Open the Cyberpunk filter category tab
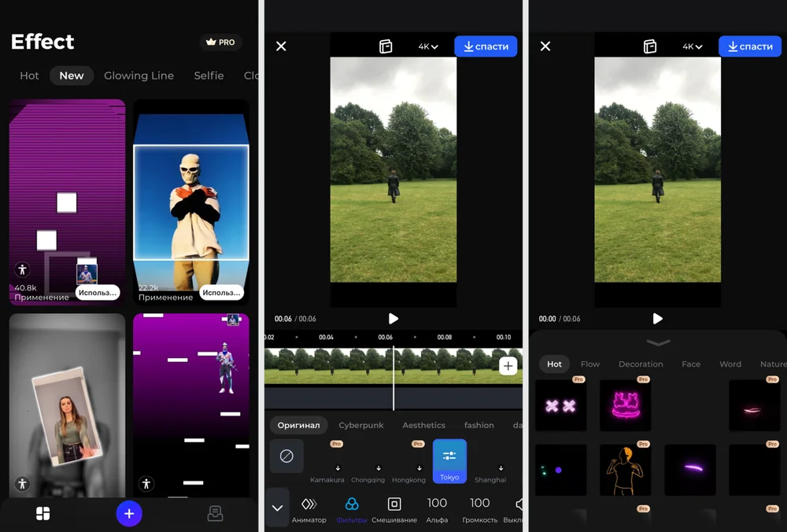Viewport: 787px width, 532px height. (361, 425)
